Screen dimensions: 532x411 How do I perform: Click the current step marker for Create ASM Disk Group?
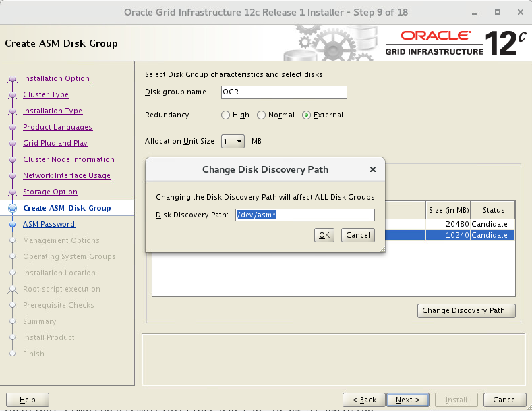point(13,209)
